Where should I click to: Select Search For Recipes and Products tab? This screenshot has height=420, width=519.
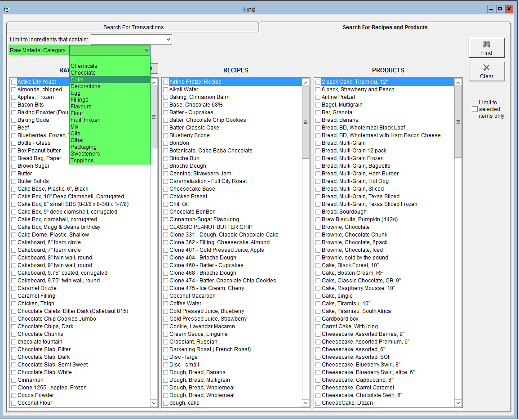tap(385, 27)
